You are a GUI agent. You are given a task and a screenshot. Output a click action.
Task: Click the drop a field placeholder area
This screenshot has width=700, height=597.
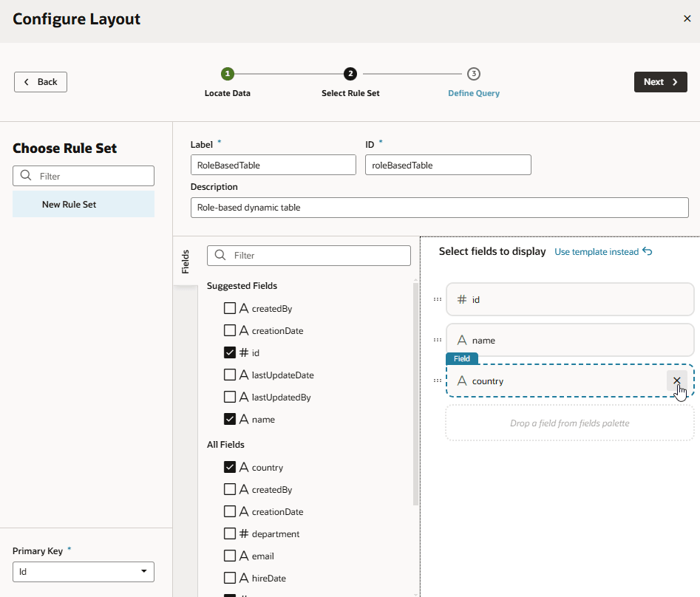point(570,423)
